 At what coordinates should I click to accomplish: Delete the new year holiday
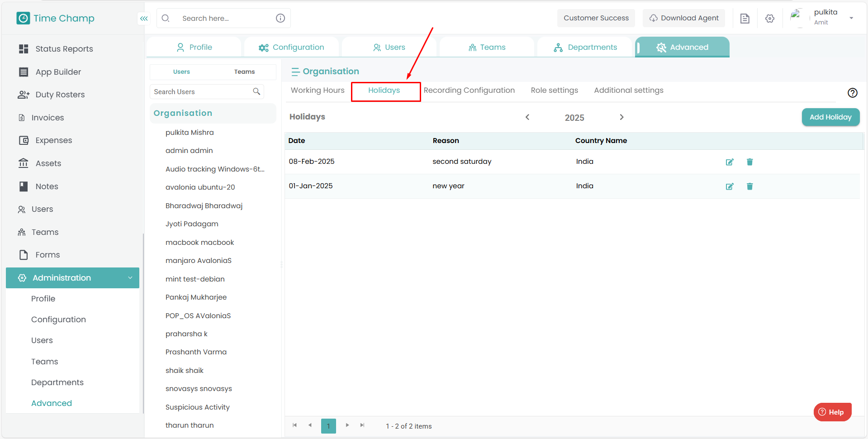point(749,186)
